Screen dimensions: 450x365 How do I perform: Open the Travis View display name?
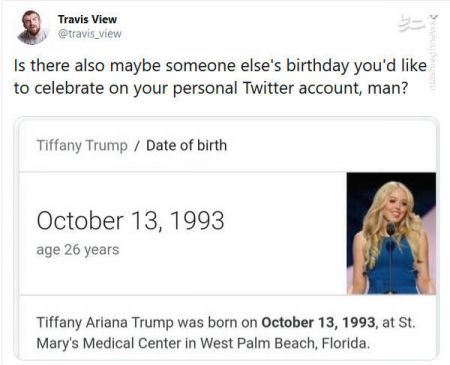click(x=87, y=19)
